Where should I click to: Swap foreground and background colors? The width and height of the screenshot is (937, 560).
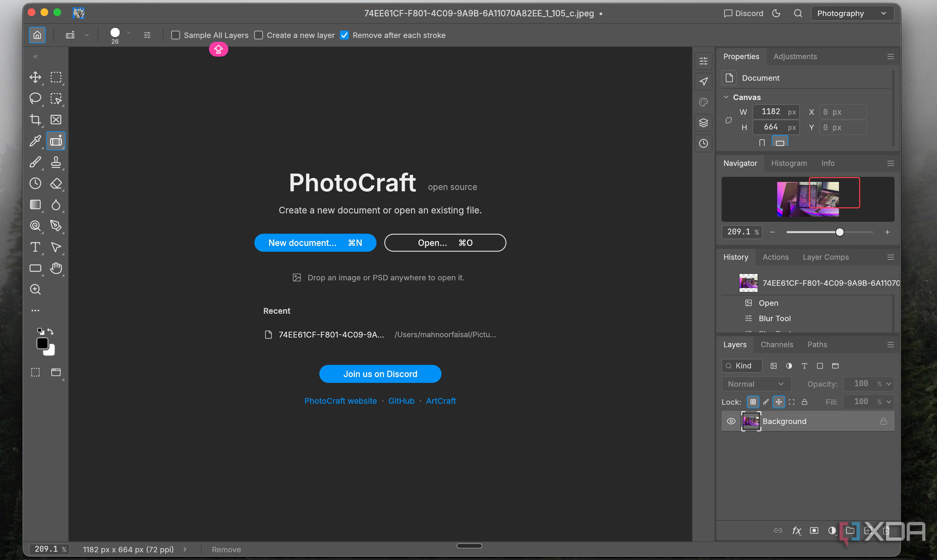point(50,332)
